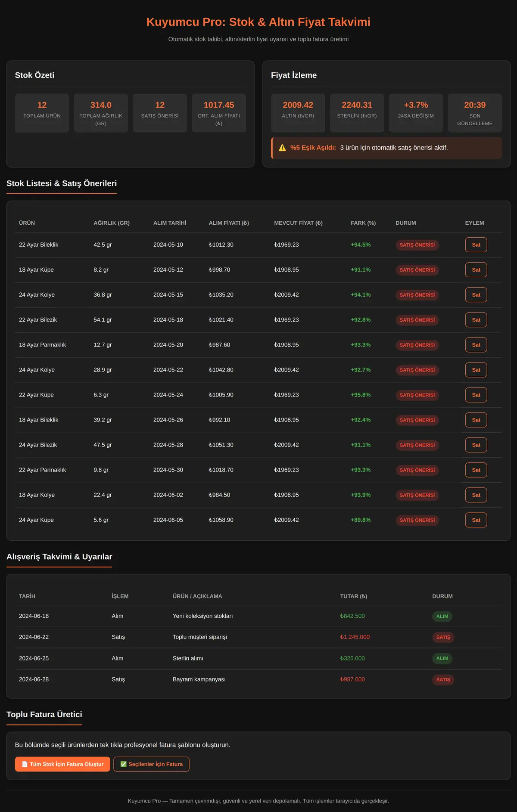This screenshot has width=517, height=812.
Task: Select the Toplu müşteri siparişi row
Action: click(x=258, y=637)
